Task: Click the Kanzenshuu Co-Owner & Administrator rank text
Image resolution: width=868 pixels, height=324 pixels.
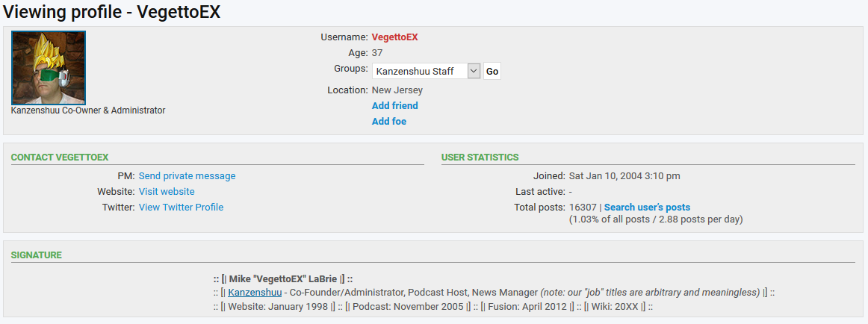Action: pyautogui.click(x=88, y=110)
